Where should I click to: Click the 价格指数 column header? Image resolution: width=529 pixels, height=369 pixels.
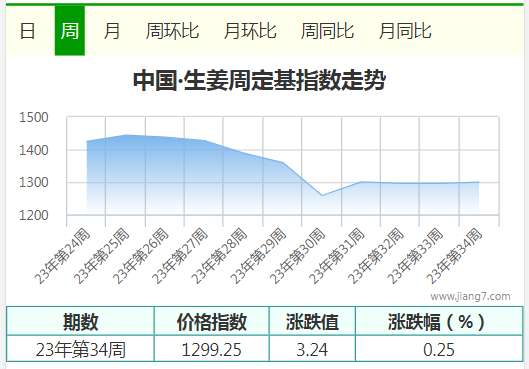pyautogui.click(x=212, y=321)
